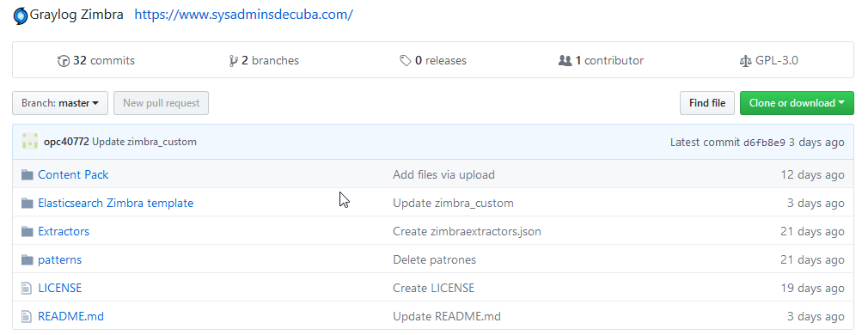View latest commit d6fb8e9
This screenshot has height=335, width=868.
[764, 143]
